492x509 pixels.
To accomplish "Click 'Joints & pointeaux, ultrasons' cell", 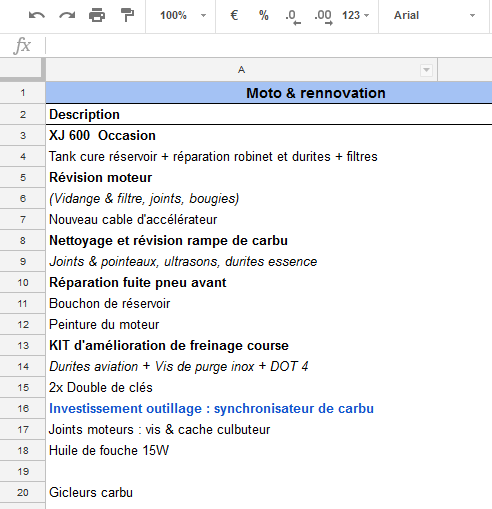I will (241, 261).
